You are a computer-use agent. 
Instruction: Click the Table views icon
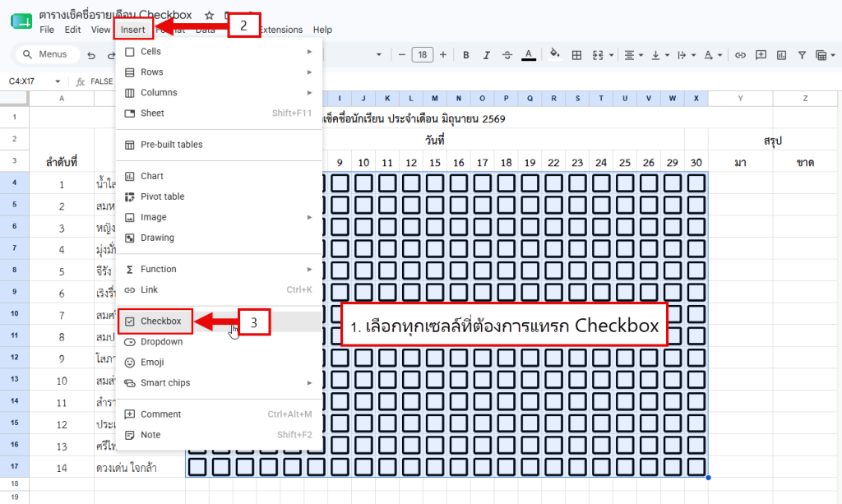pos(821,55)
